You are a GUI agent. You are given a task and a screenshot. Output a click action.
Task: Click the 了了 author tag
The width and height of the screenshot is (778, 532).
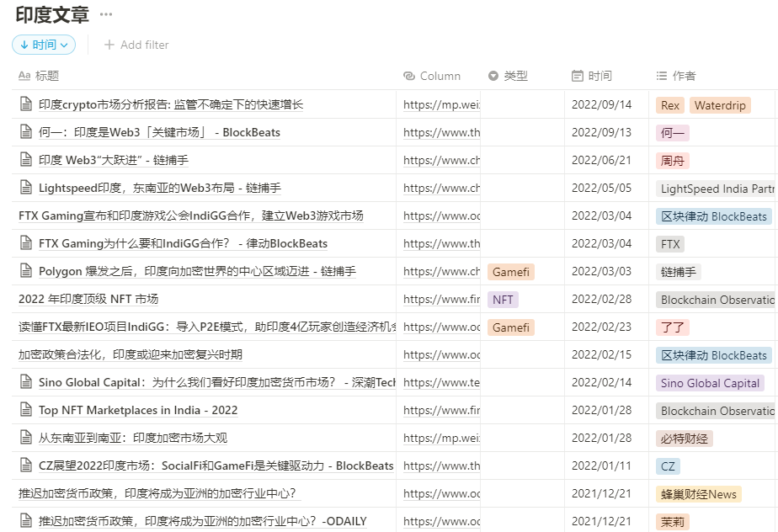pos(672,327)
